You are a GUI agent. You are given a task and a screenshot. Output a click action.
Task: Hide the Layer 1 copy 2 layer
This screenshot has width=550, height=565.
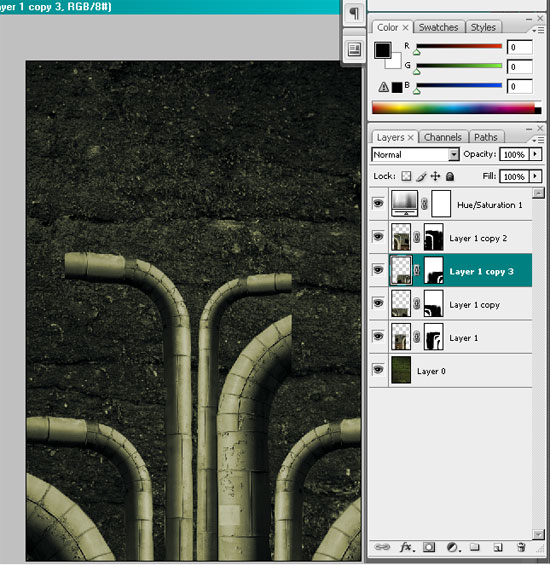pyautogui.click(x=378, y=237)
